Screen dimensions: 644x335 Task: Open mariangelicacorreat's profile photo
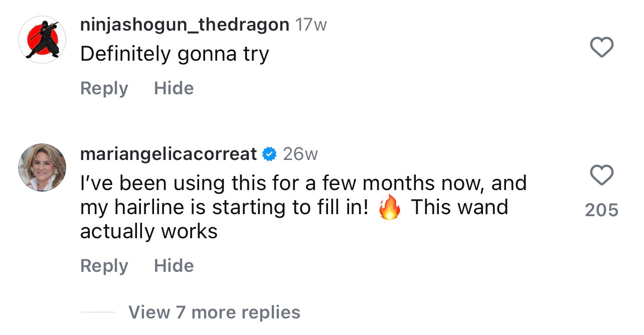pos(42,167)
